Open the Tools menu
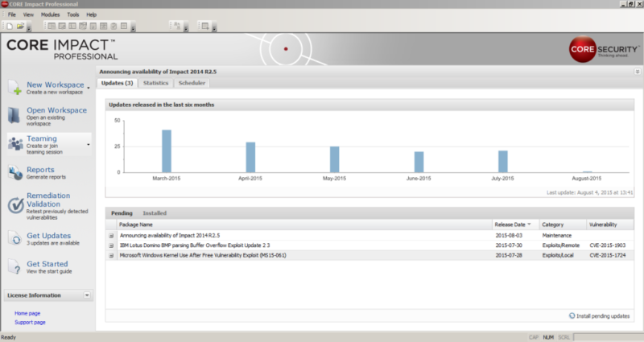644x342 pixels. click(x=73, y=14)
